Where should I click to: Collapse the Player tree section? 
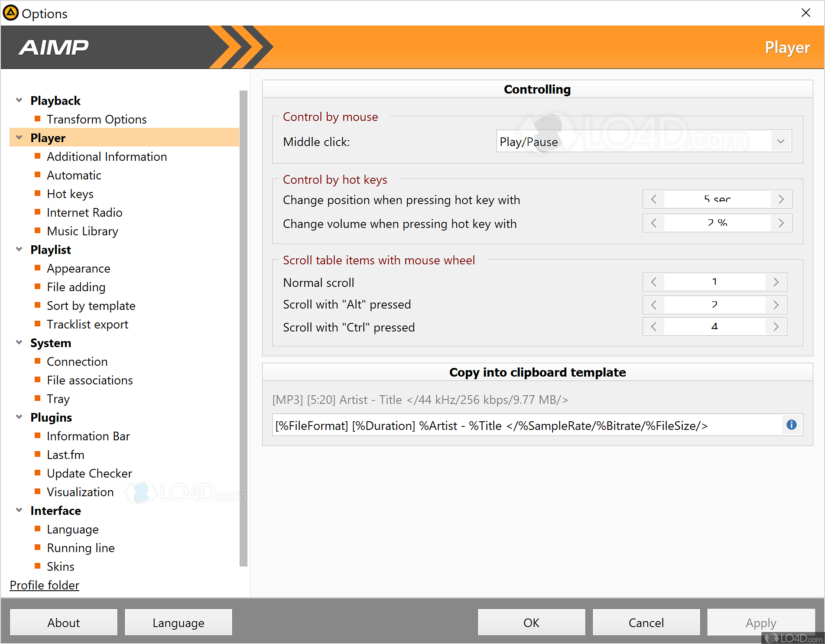tap(19, 137)
